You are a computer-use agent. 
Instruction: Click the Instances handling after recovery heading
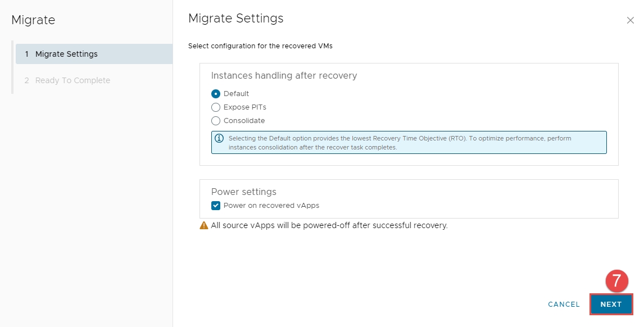284,75
